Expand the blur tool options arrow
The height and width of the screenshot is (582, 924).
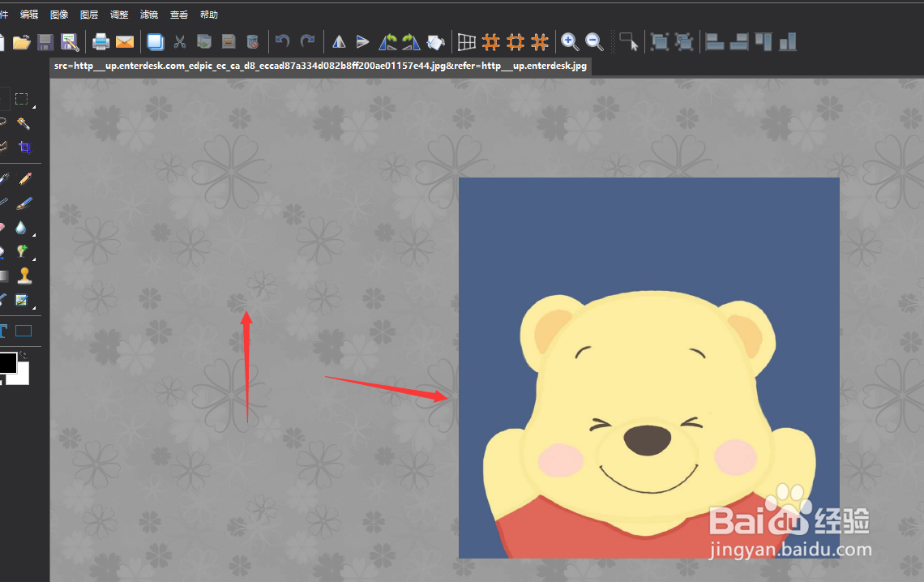(x=34, y=234)
